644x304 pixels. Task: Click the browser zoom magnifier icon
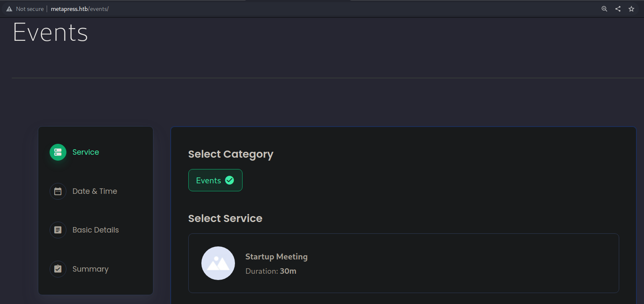[x=604, y=9]
